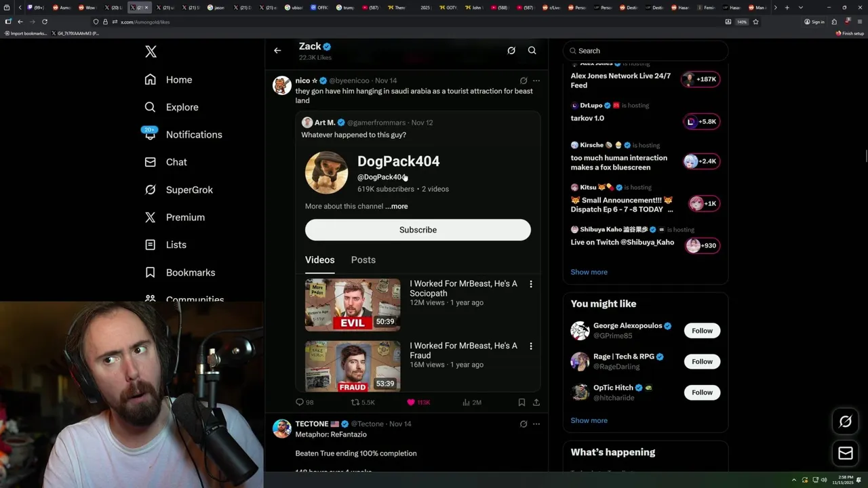The height and width of the screenshot is (488, 868).
Task: Click the Lists icon
Action: click(x=151, y=245)
